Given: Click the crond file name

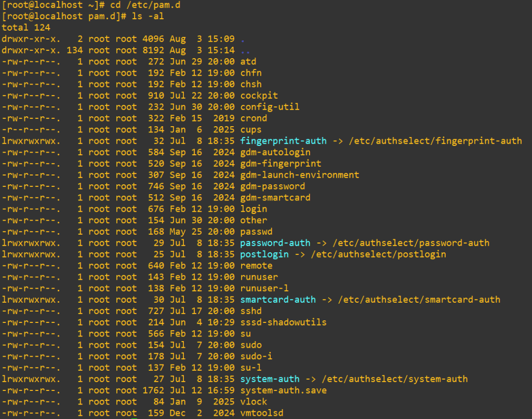Looking at the screenshot, I should pos(254,118).
